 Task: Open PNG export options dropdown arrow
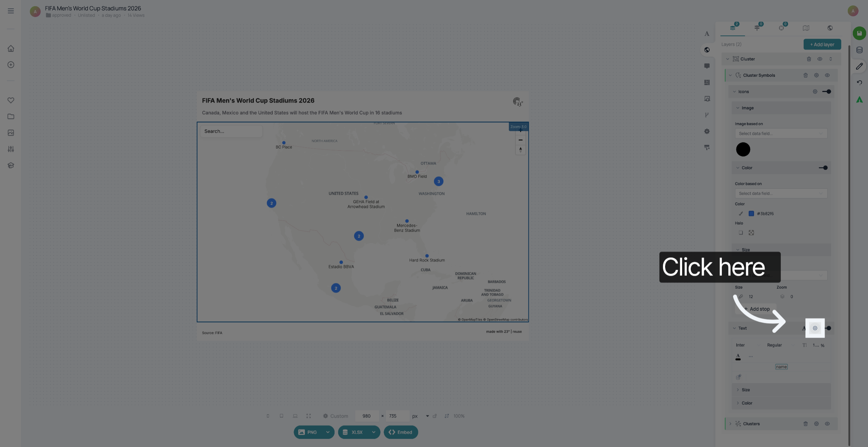point(328,432)
